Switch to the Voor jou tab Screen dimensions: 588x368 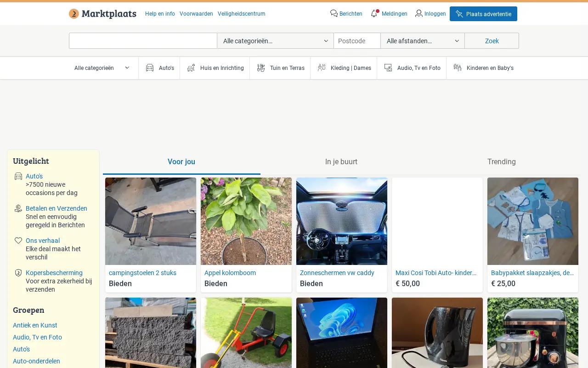(181, 162)
